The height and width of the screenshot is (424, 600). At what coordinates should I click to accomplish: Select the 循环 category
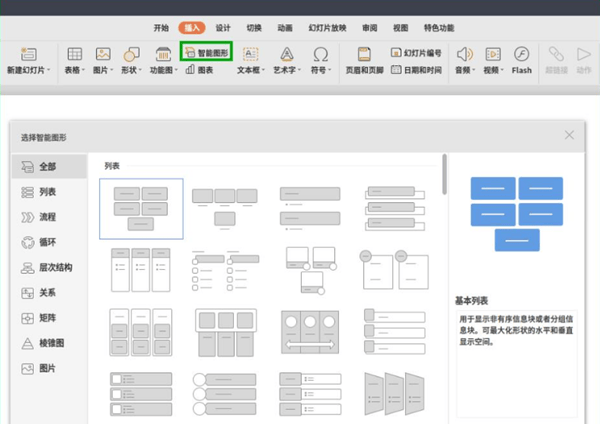(x=49, y=242)
